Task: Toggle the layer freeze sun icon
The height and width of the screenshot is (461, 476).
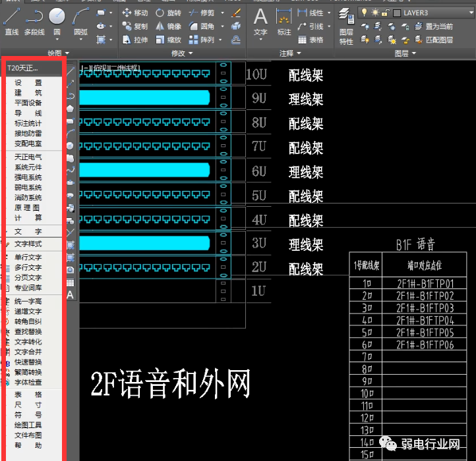Action: coord(374,13)
